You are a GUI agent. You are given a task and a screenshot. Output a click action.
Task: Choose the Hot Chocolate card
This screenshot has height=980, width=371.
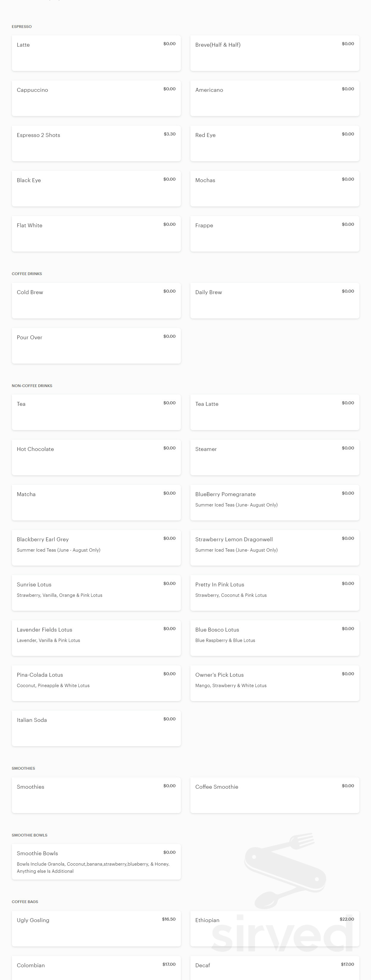click(x=96, y=458)
